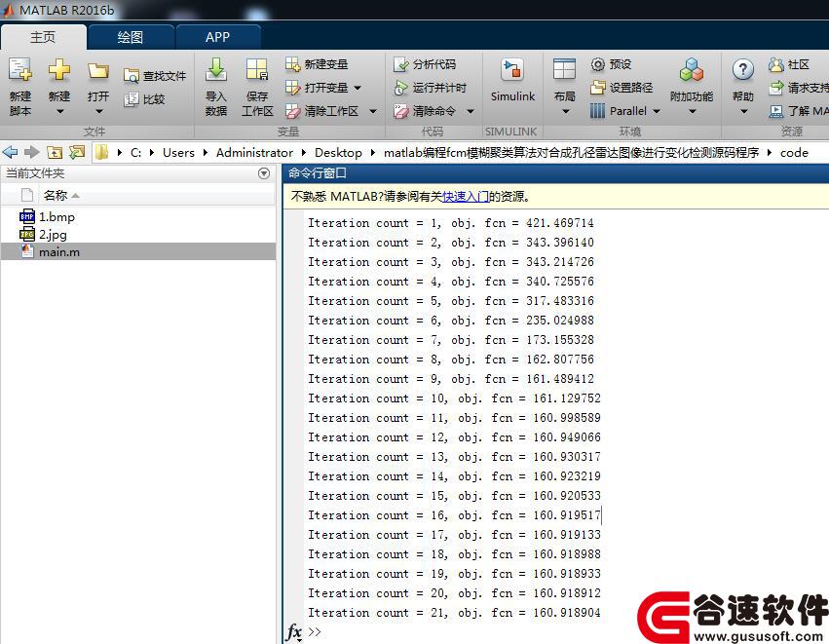Expand Clear Commands dropdown arrow
The height and width of the screenshot is (644, 829).
(x=470, y=112)
